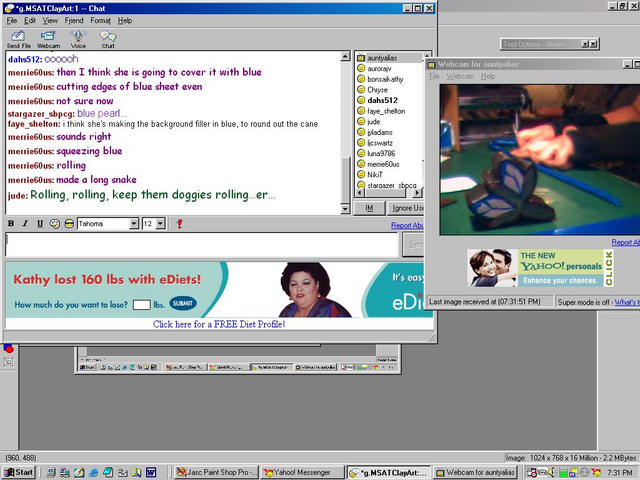Enable Voice chat toolbar icon
The image size is (640, 480).
(78, 39)
